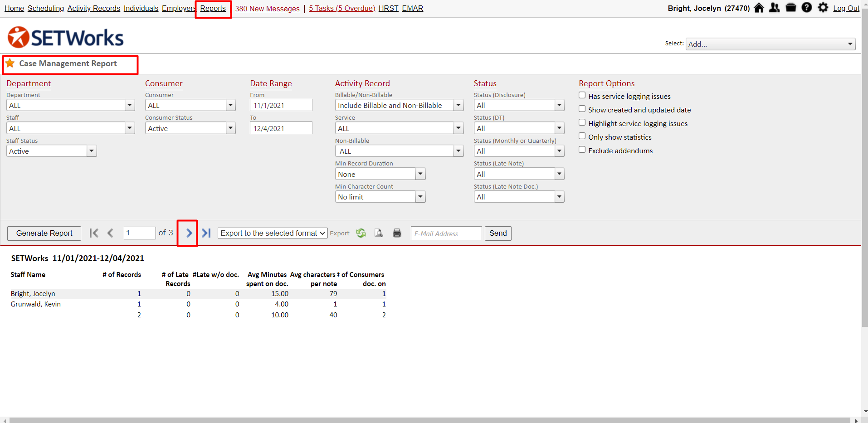Viewport: 868px width, 423px height.
Task: Go to next report page arrow
Action: (x=189, y=233)
